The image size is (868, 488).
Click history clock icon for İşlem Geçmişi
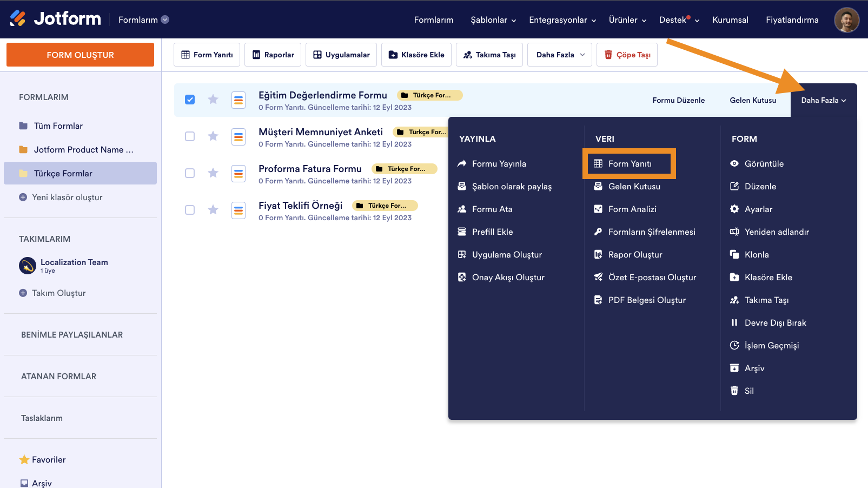click(734, 345)
